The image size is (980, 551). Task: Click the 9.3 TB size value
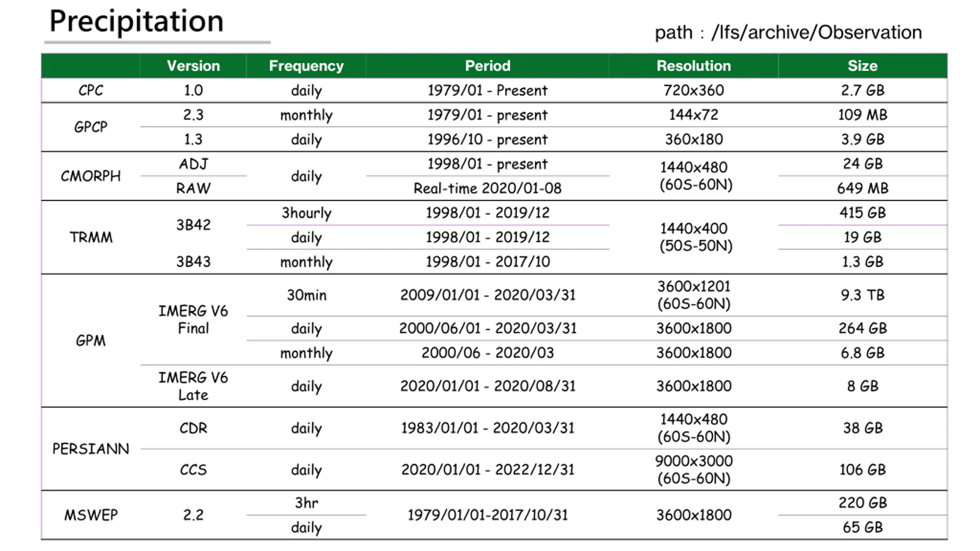(x=862, y=295)
